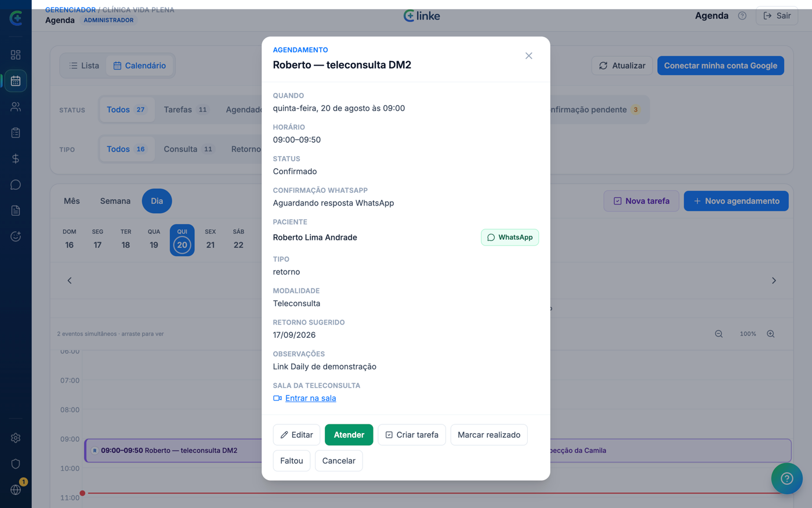
Task: Click Nova tarefa button
Action: (641, 201)
